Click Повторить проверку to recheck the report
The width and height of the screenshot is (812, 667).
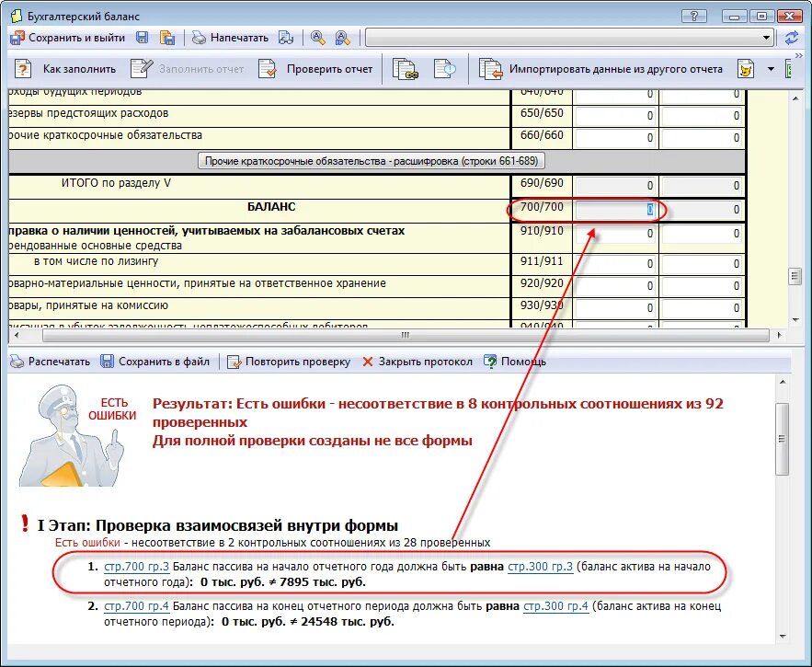(x=289, y=362)
